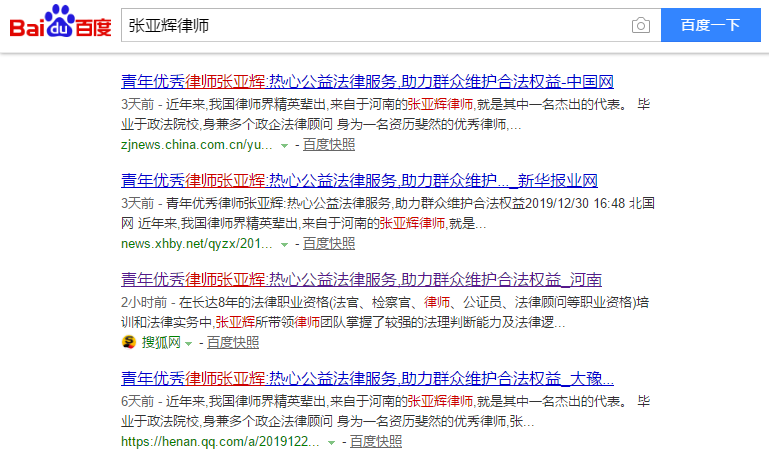Screen dimensions: 769x457
Task: Click the Baidu logo
Action: point(61,22)
